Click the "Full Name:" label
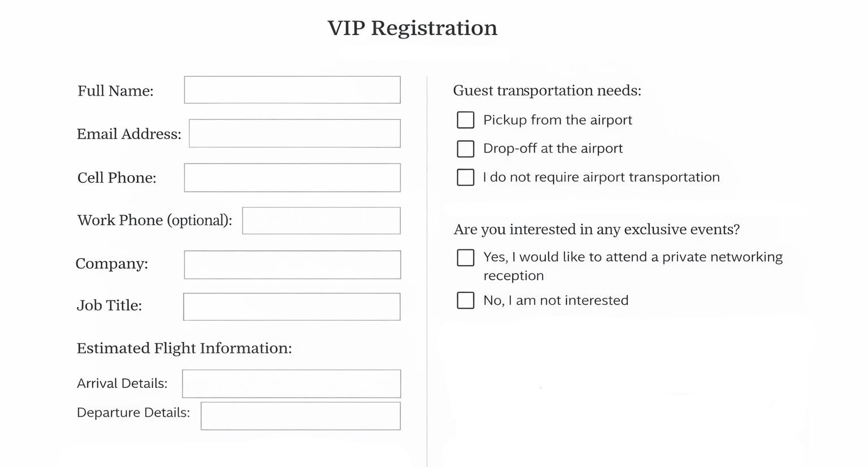 [115, 90]
